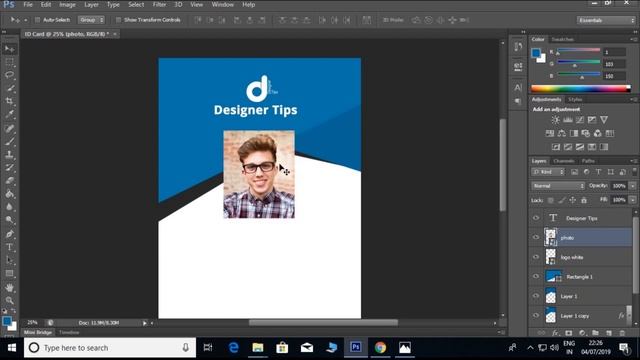Click the foreground color swatch in Color panel
The height and width of the screenshot is (360, 640).
pyautogui.click(x=536, y=53)
